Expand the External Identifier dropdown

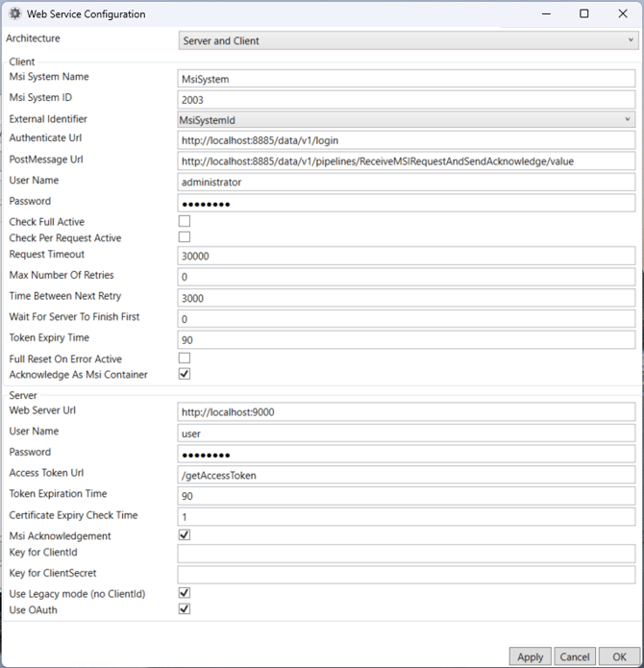[x=407, y=119]
